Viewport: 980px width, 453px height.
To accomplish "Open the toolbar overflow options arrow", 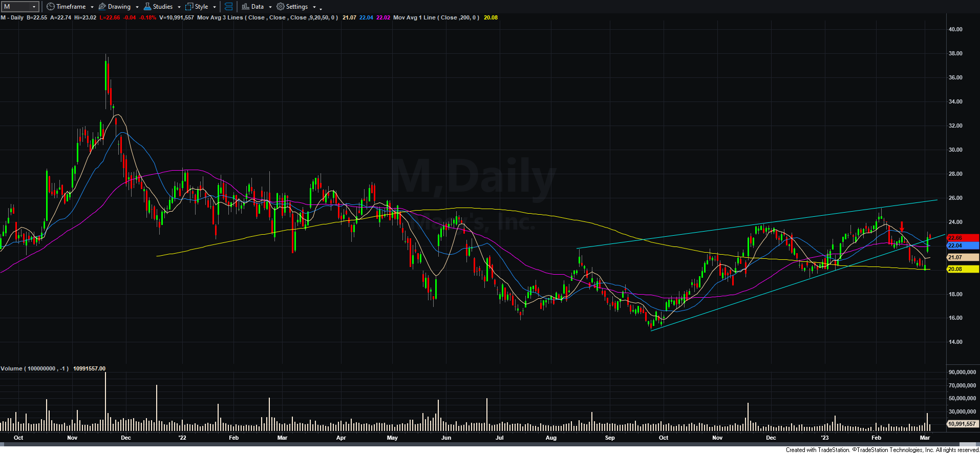I will pyautogui.click(x=321, y=8).
